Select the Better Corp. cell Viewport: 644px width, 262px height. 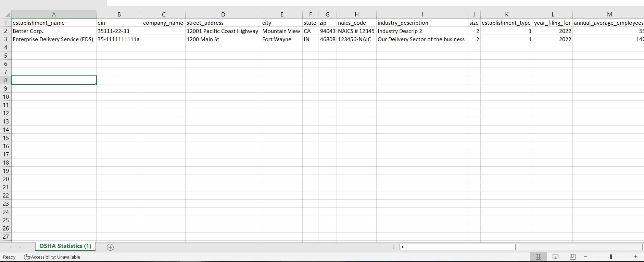pyautogui.click(x=54, y=31)
